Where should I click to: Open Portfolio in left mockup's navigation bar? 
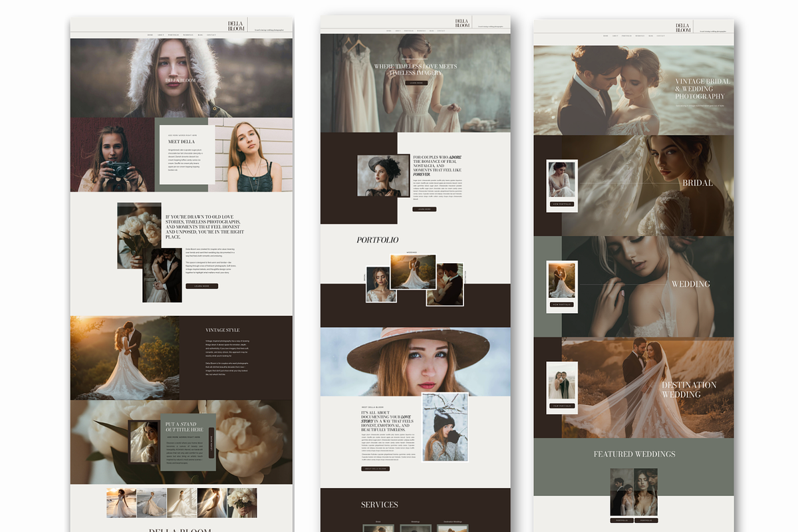(x=174, y=35)
